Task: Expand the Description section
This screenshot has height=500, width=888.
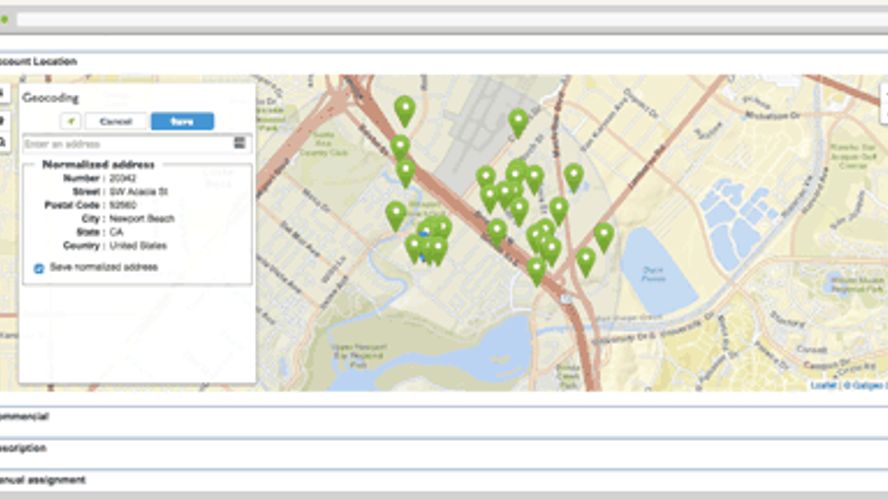Action: (x=26, y=448)
